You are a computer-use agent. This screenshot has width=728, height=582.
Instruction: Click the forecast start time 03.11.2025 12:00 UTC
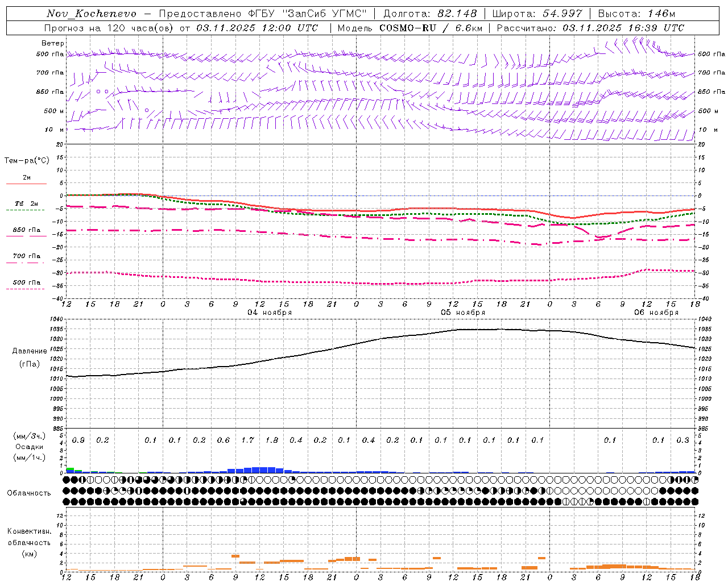point(257,28)
